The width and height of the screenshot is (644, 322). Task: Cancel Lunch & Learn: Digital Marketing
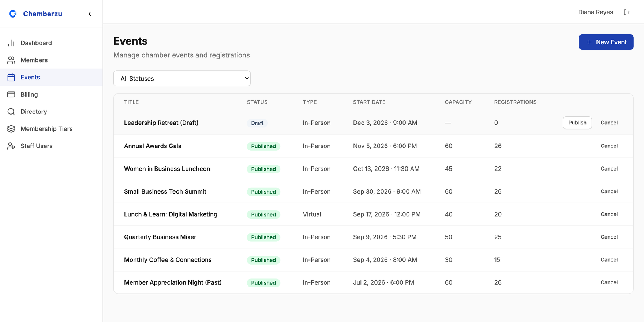(x=609, y=214)
